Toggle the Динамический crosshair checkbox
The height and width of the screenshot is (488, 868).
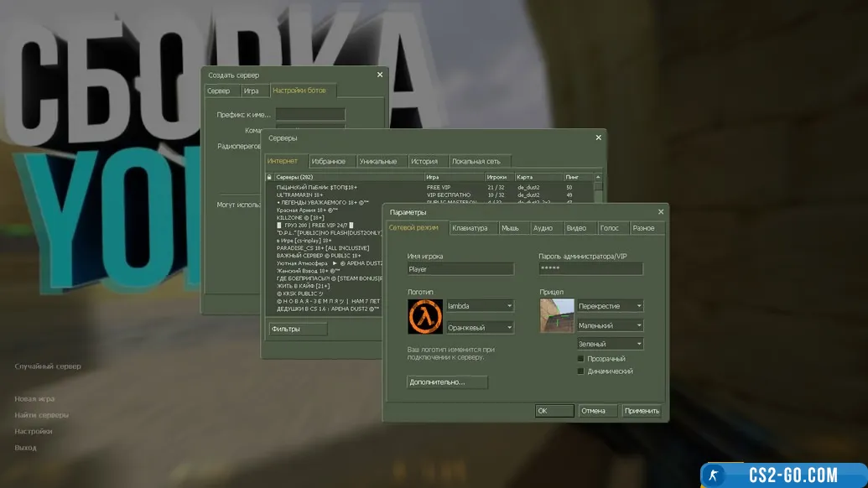pyautogui.click(x=580, y=371)
